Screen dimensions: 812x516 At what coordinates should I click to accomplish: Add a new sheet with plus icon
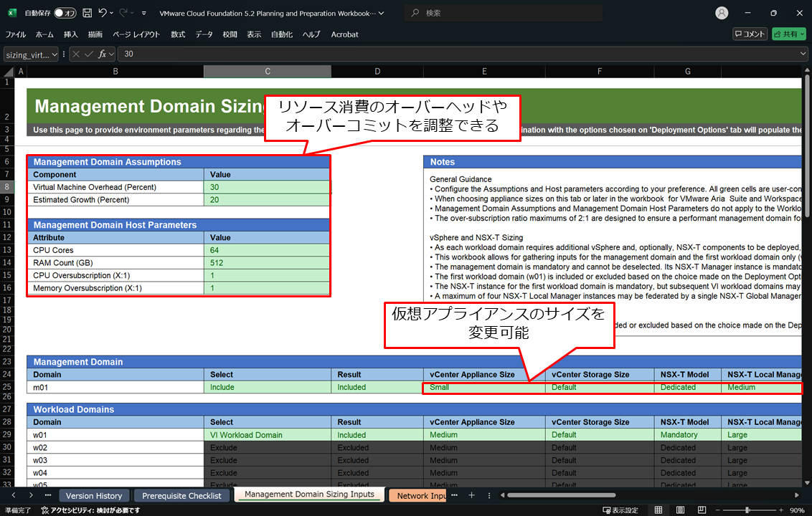click(x=472, y=495)
